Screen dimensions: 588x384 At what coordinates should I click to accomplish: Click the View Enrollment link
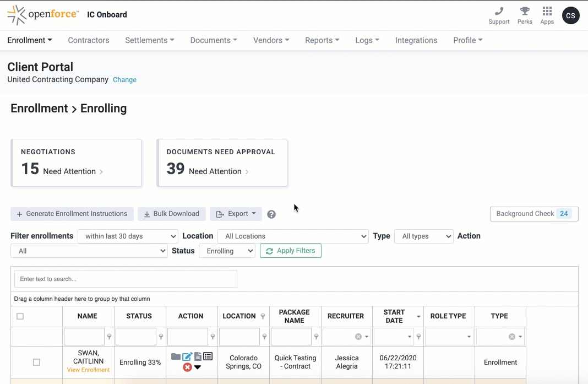88,370
